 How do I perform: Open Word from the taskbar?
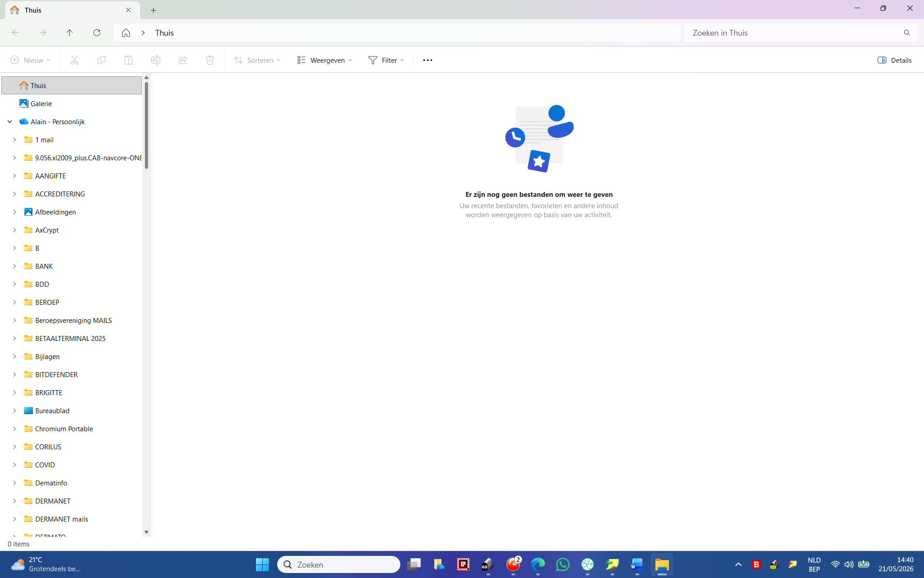pyautogui.click(x=637, y=564)
